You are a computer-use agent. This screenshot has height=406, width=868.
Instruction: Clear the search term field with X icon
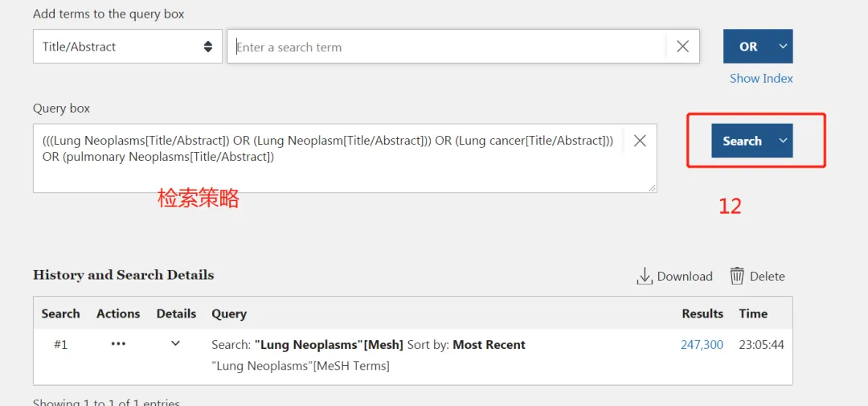[682, 47]
